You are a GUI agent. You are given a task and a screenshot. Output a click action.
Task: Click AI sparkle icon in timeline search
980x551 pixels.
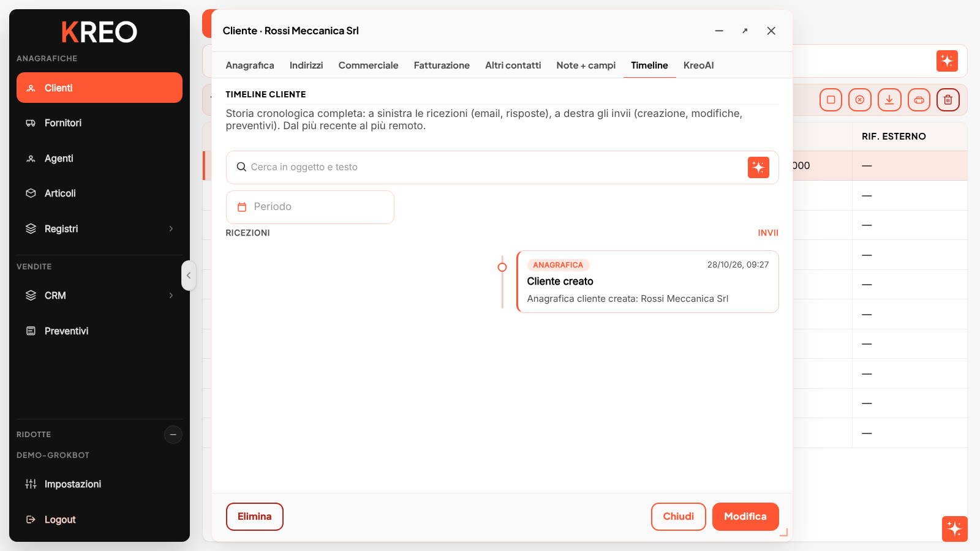point(758,167)
